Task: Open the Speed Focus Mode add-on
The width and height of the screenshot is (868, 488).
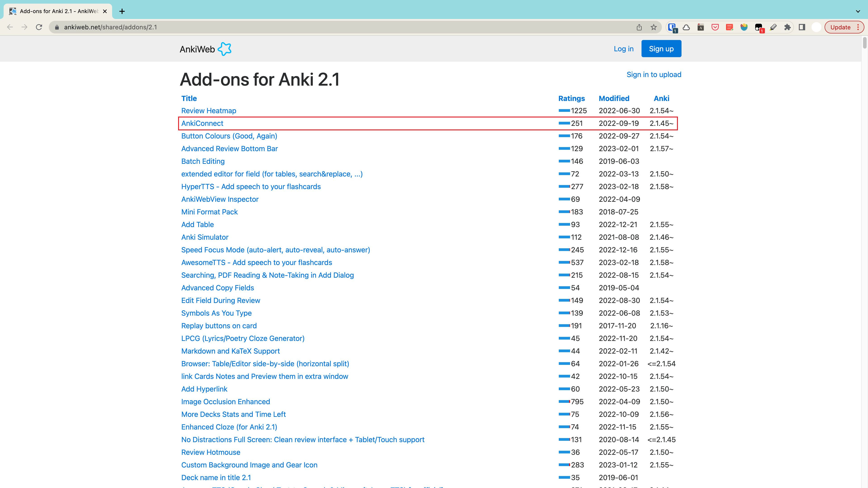Action: click(x=276, y=250)
